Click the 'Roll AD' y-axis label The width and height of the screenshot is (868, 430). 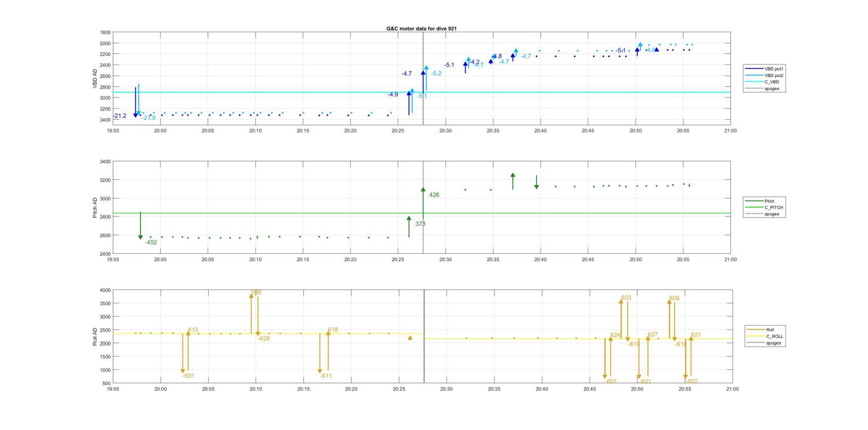(x=95, y=336)
